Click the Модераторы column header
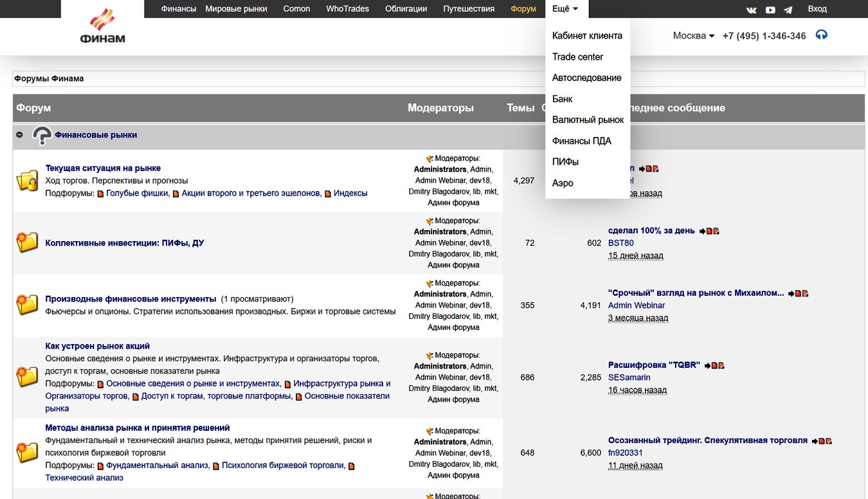 tap(440, 108)
